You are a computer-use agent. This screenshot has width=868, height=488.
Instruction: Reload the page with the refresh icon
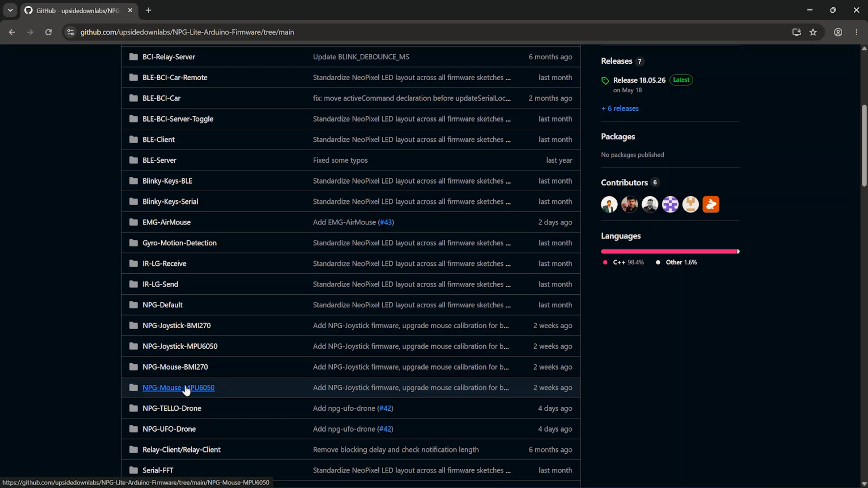(48, 32)
